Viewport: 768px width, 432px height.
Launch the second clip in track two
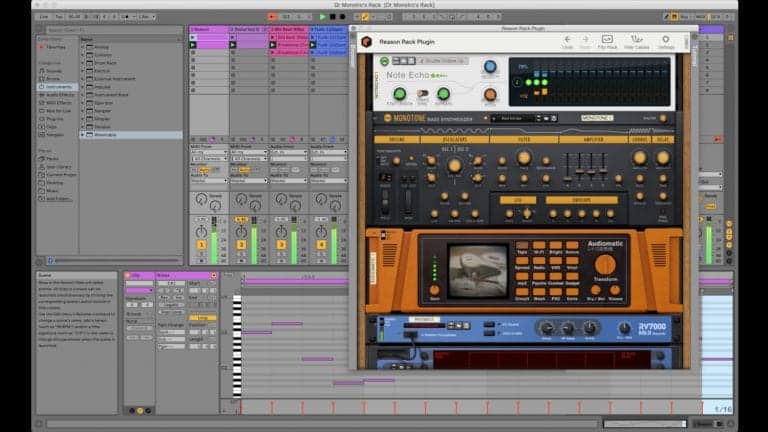[x=233, y=45]
